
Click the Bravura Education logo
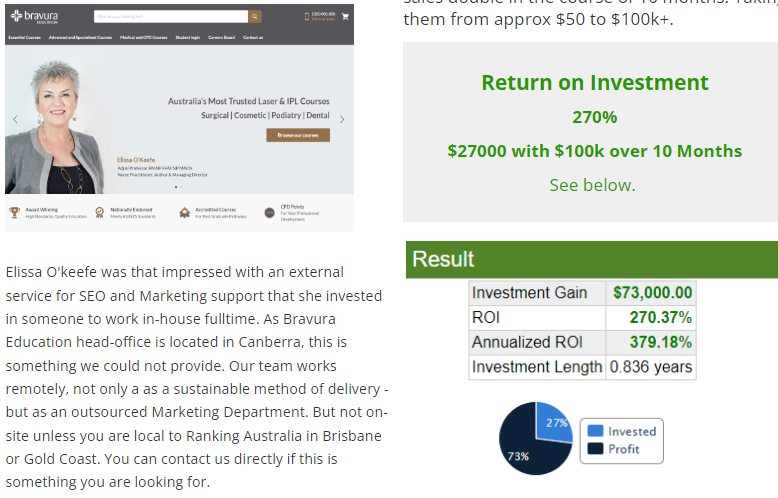32,17
